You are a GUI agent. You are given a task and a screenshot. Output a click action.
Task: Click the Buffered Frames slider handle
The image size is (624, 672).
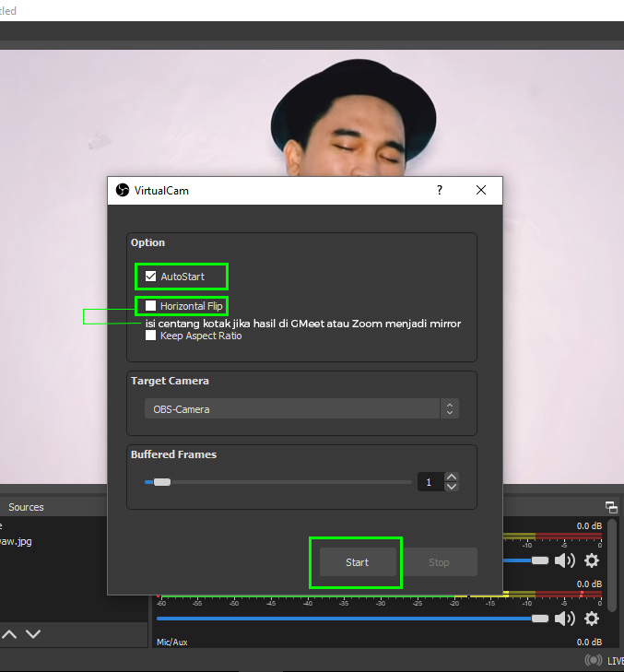click(x=162, y=482)
